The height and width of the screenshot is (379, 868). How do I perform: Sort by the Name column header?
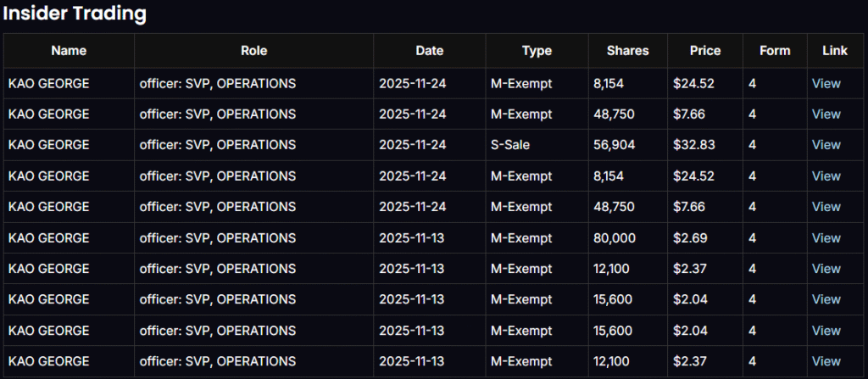69,51
